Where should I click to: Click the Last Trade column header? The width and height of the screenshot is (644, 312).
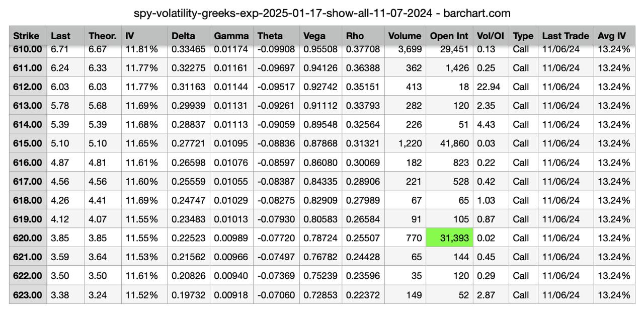(565, 36)
